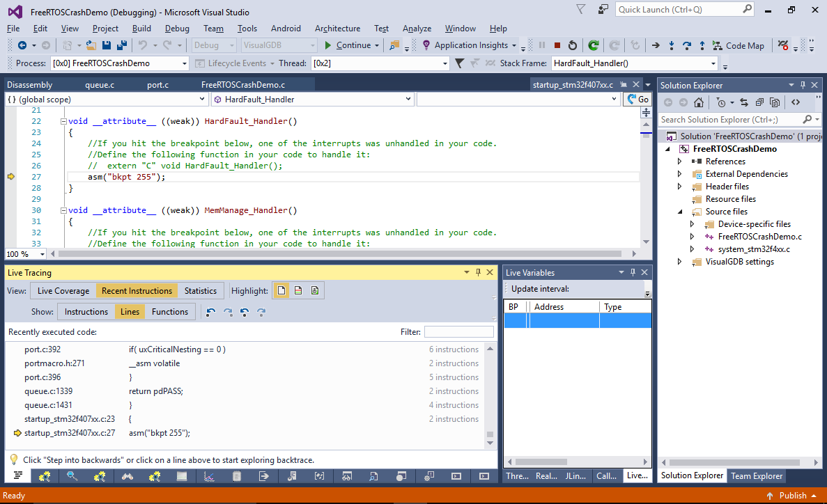Switch to the queue.c tab
This screenshot has width=827, height=504.
[x=100, y=85]
